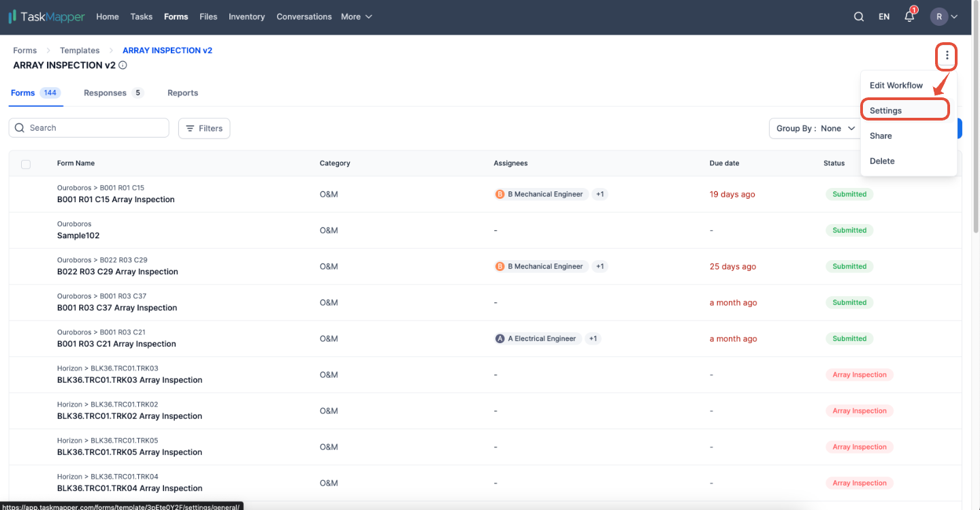980x510 pixels.
Task: Click the three-dot more options icon
Action: (947, 56)
